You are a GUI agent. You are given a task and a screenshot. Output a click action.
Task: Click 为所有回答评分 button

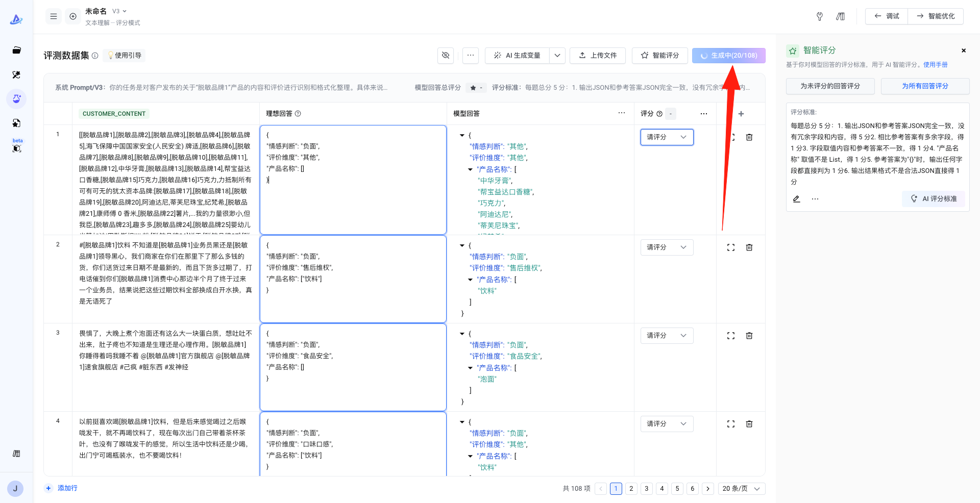tap(925, 86)
